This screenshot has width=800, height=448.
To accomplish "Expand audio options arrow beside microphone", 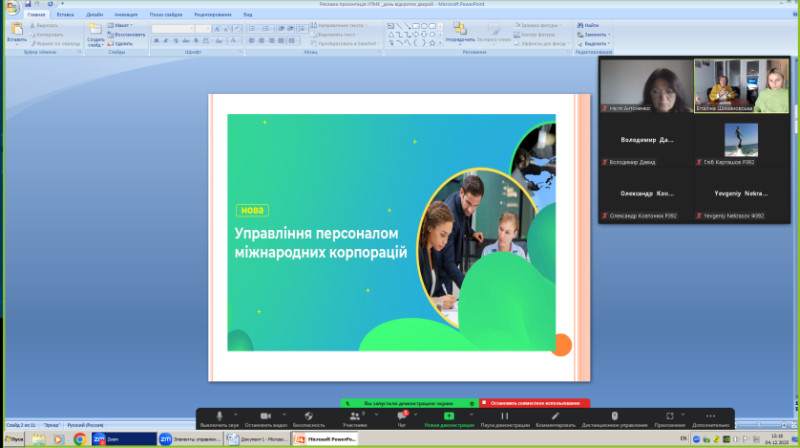I will click(x=236, y=415).
